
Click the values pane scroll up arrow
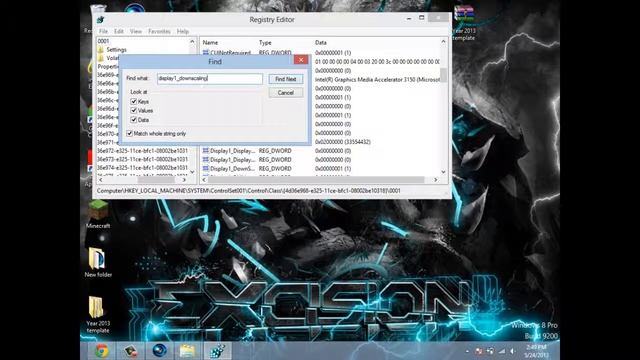click(443, 42)
